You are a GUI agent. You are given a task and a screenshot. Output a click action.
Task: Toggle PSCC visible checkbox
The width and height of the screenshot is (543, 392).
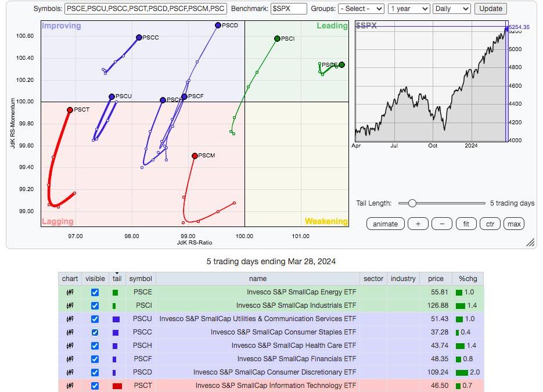point(95,332)
